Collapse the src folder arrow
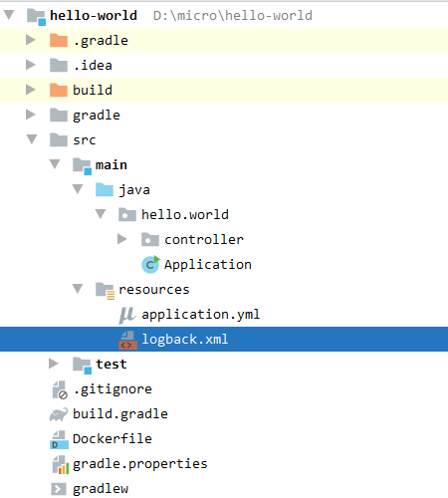 [32, 139]
